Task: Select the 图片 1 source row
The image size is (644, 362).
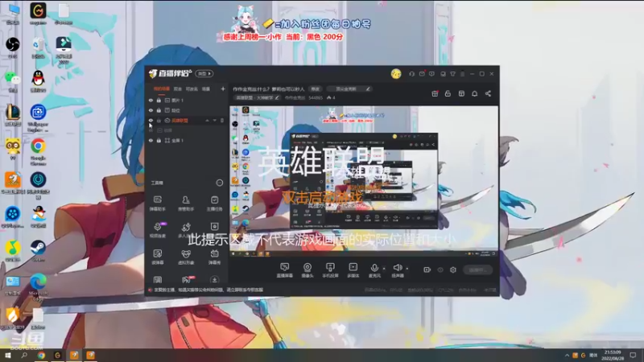Action: pos(187,100)
